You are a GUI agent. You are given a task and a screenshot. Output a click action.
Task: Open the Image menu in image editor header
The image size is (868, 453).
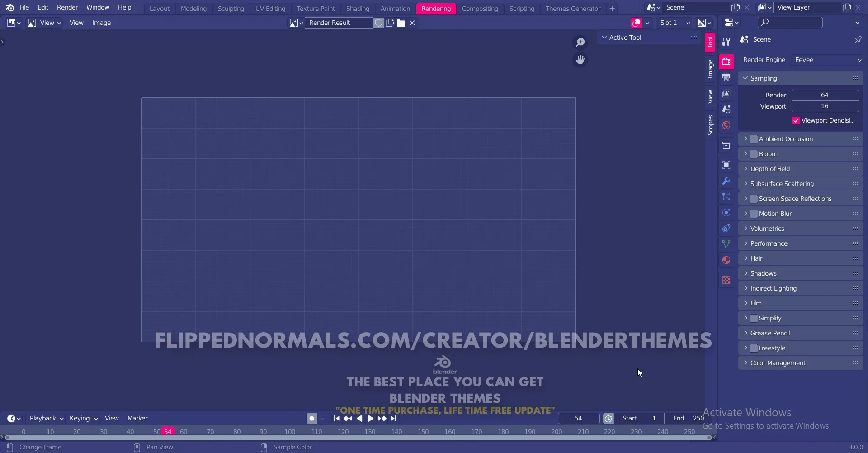tap(101, 23)
